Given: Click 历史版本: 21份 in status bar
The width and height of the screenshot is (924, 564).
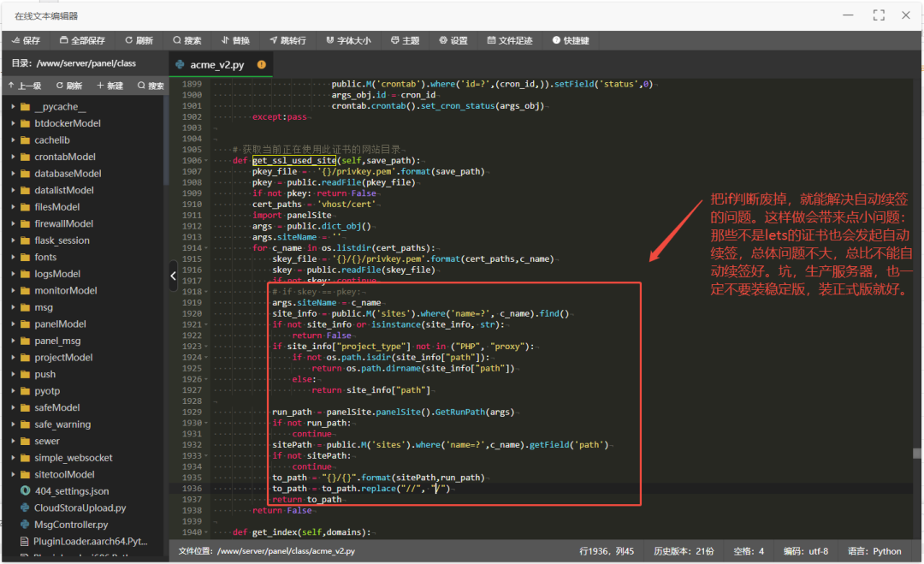Looking at the screenshot, I should click(684, 552).
